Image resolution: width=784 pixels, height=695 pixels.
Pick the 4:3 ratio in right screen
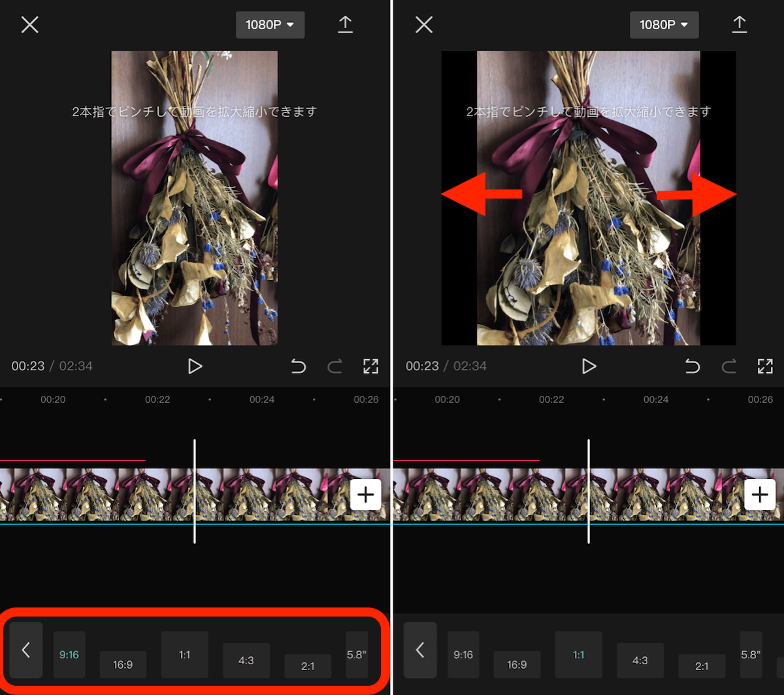tap(640, 660)
